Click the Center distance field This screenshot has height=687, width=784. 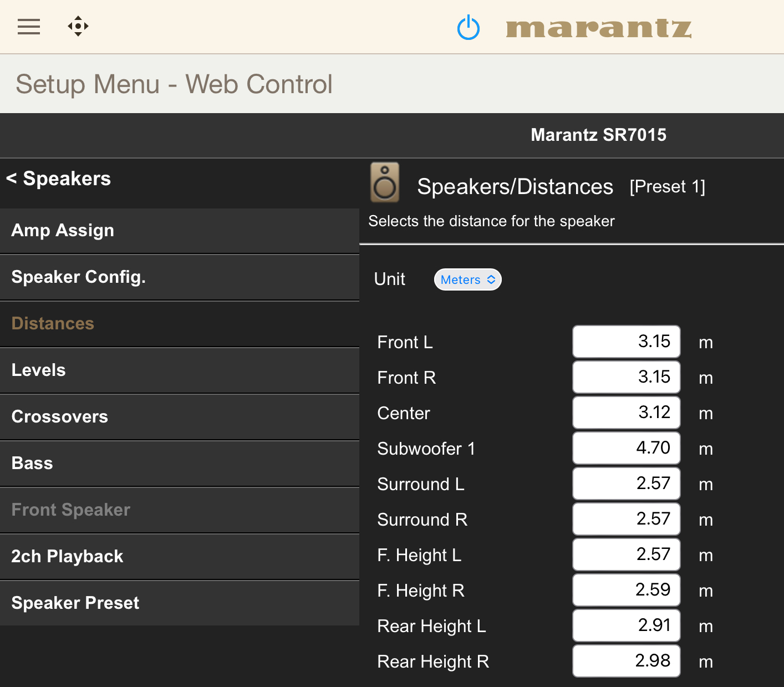tap(627, 413)
